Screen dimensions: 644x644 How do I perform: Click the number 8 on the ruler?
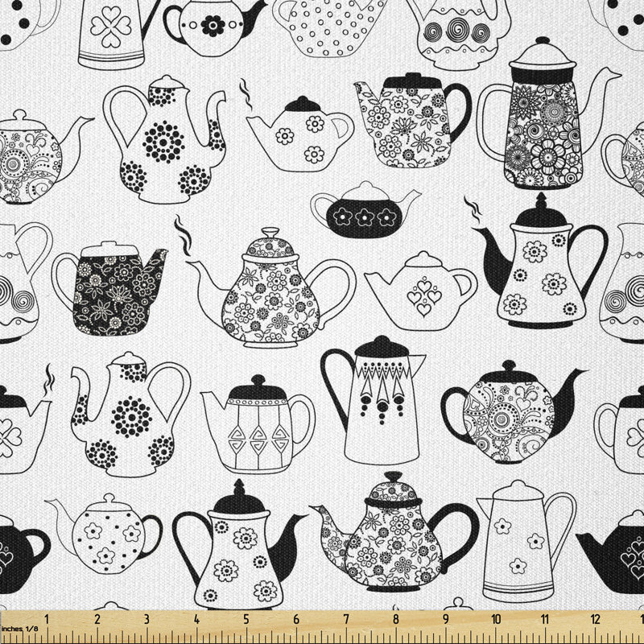396,619
